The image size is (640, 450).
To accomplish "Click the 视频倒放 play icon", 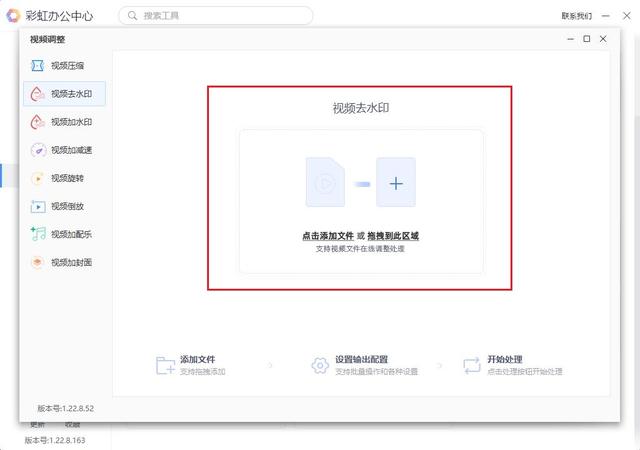I will 38,207.
